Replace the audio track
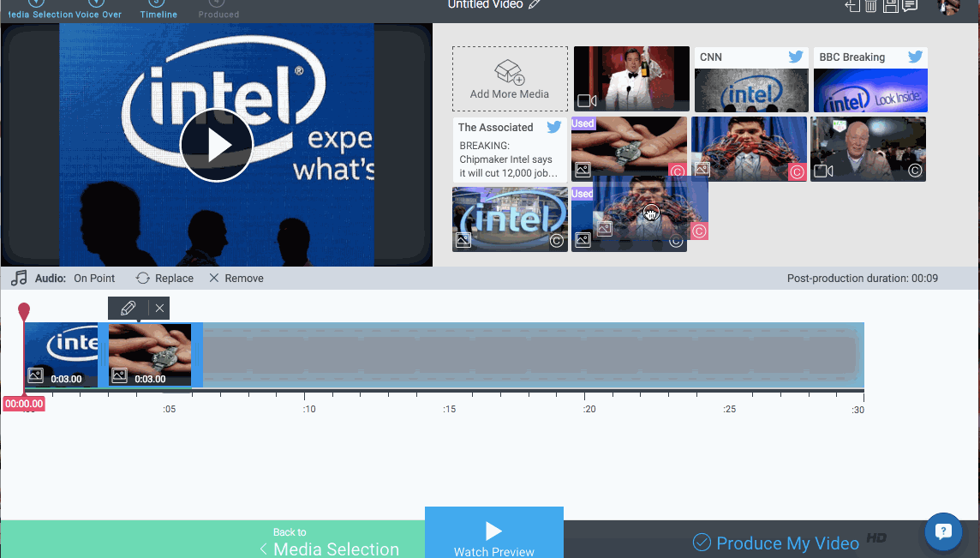980x558 pixels. coord(165,279)
